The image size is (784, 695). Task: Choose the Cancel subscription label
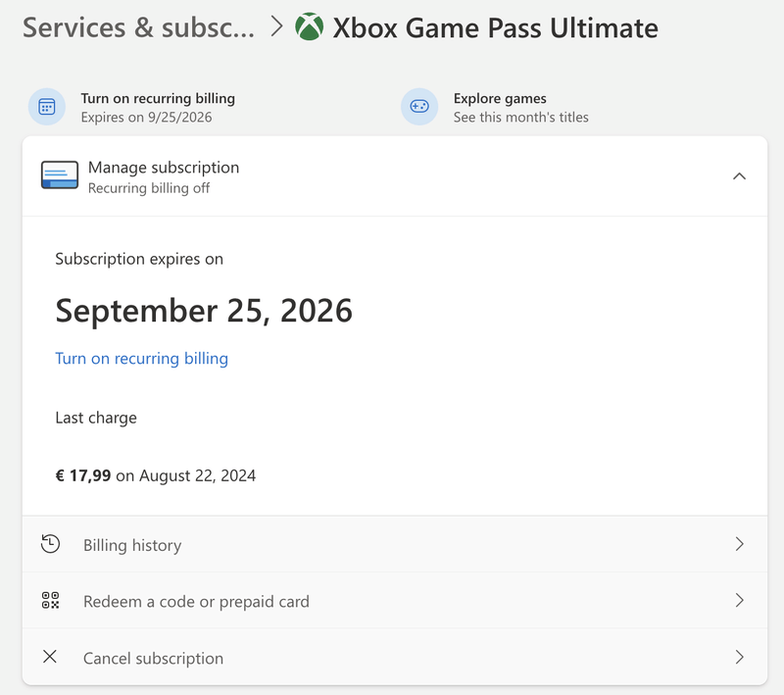pos(153,659)
